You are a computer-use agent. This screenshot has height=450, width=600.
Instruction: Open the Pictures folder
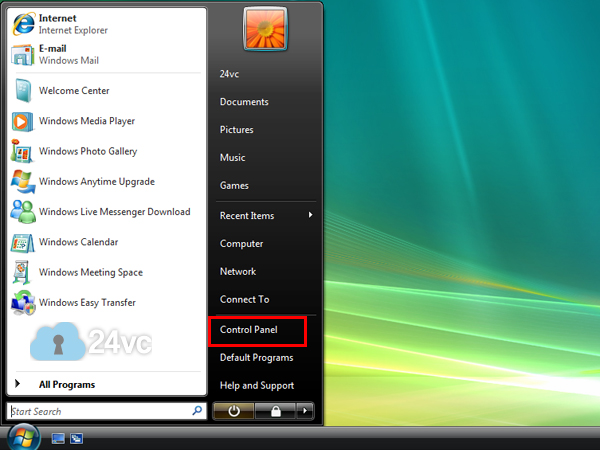pyautogui.click(x=236, y=130)
